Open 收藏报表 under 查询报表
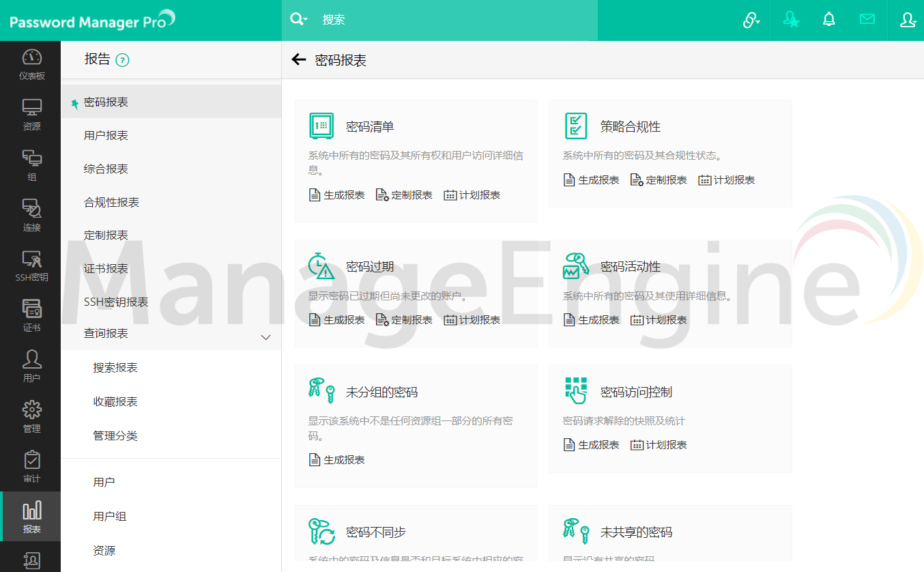The image size is (924, 572). click(115, 401)
